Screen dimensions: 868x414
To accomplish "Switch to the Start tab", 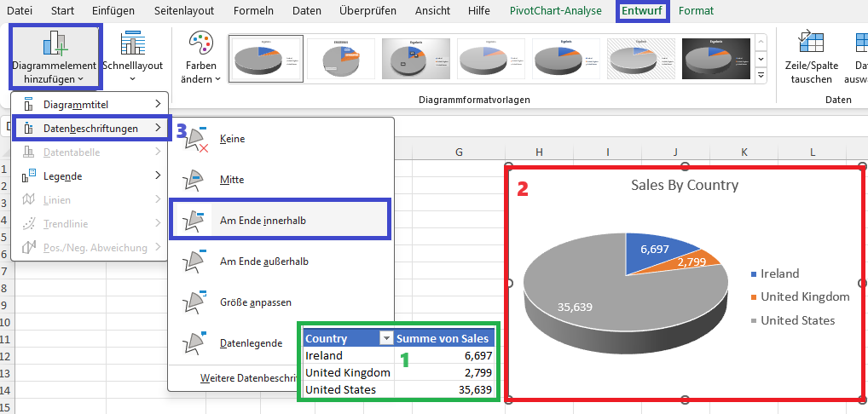I will (62, 10).
